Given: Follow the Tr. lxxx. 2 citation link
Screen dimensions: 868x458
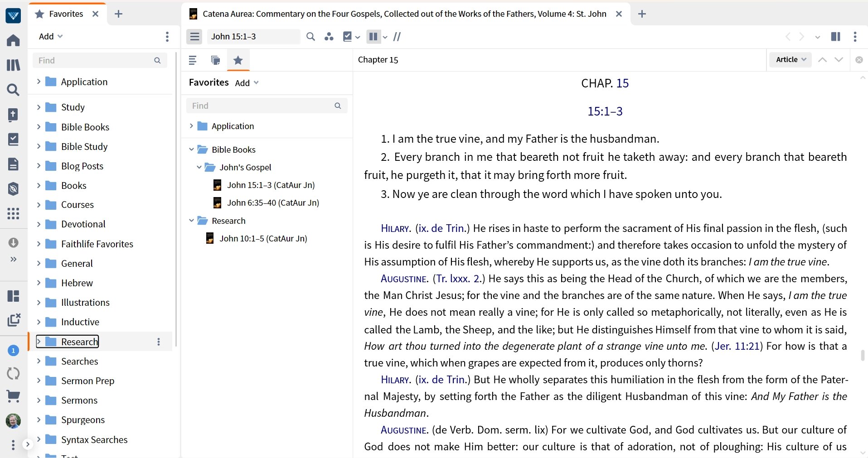Looking at the screenshot, I should coord(459,279).
